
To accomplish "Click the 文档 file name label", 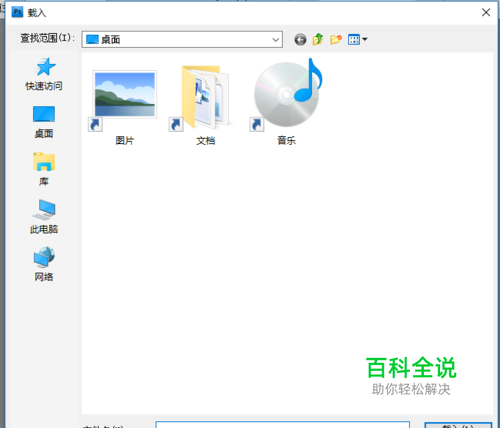I will point(206,141).
